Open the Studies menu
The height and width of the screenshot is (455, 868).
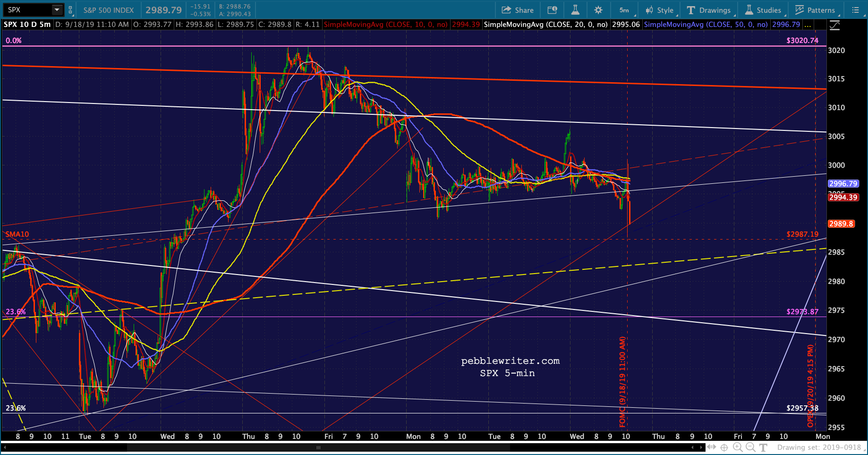click(x=763, y=10)
